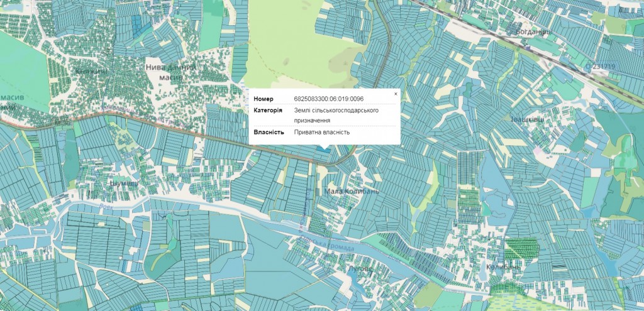Click the Власність field label
The width and height of the screenshot is (644, 311).
pos(269,132)
